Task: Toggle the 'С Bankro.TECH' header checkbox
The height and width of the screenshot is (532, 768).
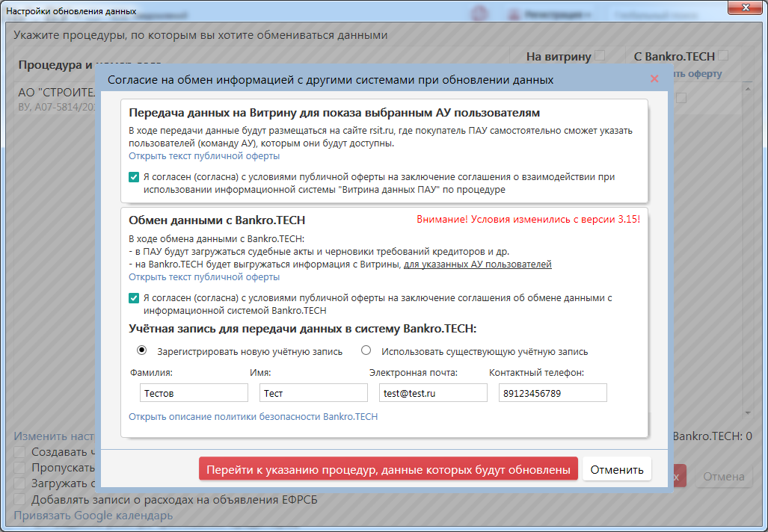Action: tap(723, 55)
